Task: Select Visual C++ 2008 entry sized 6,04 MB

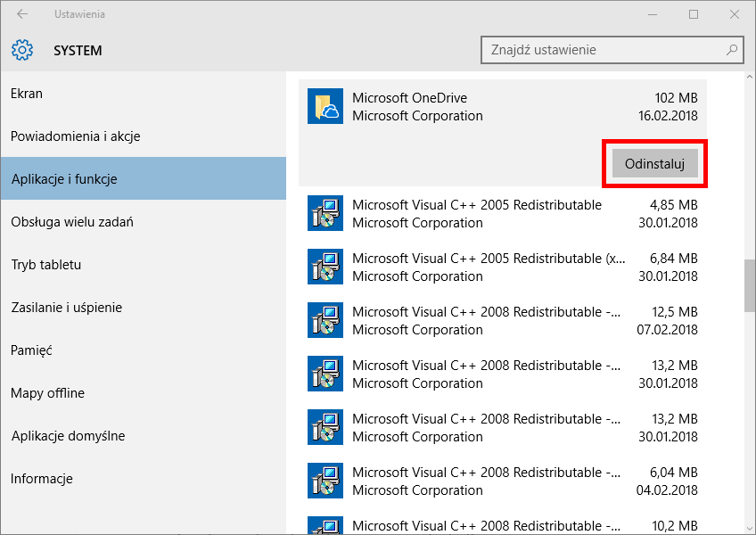Action: pos(503,481)
